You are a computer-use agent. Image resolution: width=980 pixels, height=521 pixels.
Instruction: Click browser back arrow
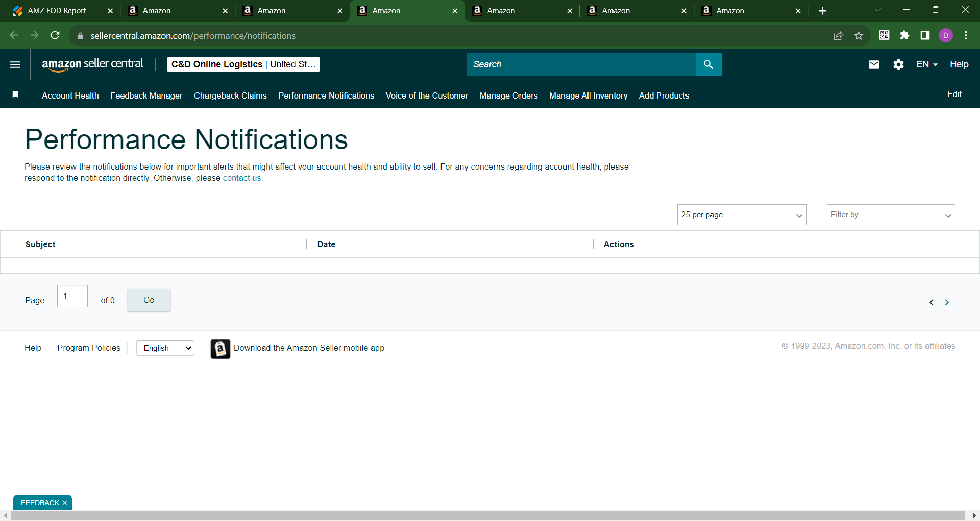click(x=14, y=35)
